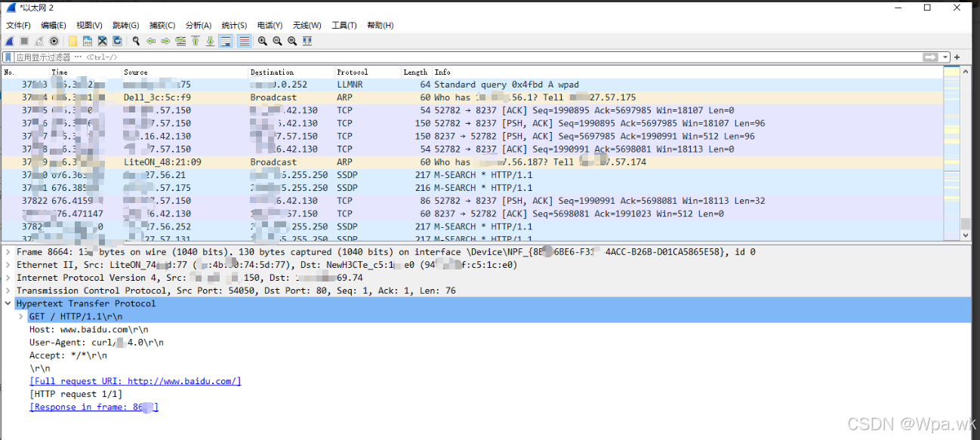Click the filter bookmark icon
980x440 pixels.
pyautogui.click(x=8, y=57)
